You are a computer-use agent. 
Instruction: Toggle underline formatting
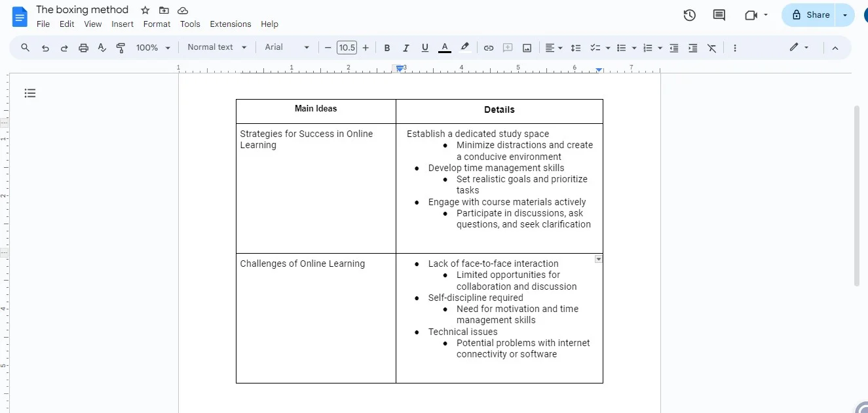[x=425, y=47]
